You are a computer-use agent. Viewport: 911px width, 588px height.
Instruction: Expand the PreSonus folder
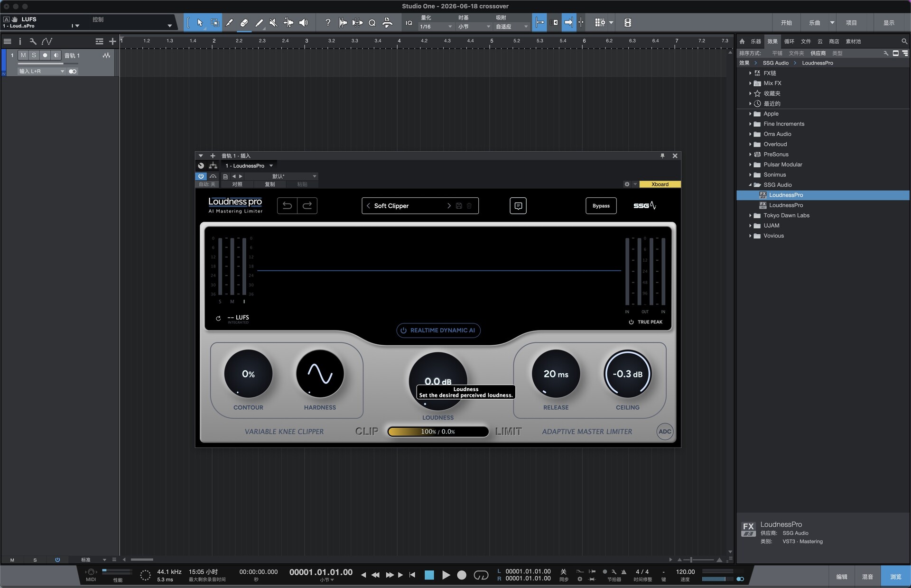[x=750, y=155]
